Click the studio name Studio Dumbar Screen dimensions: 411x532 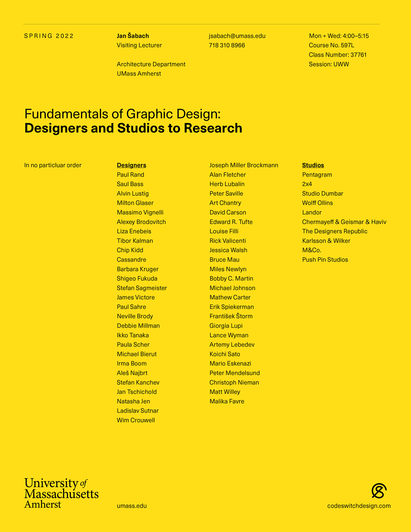pyautogui.click(x=323, y=194)
